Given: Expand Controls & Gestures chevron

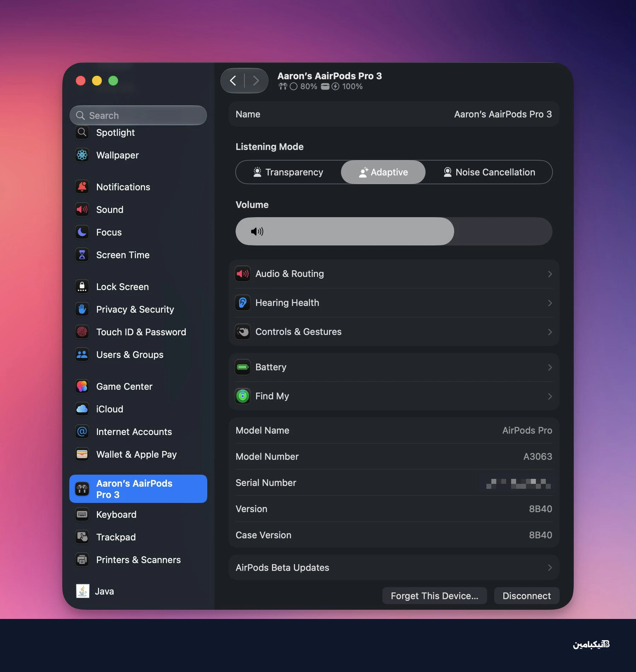Looking at the screenshot, I should click(x=550, y=332).
